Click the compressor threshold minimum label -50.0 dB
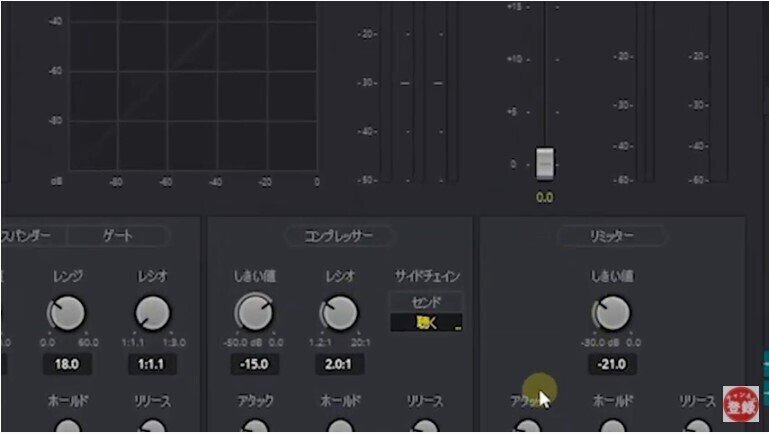769x434 pixels. coord(243,343)
